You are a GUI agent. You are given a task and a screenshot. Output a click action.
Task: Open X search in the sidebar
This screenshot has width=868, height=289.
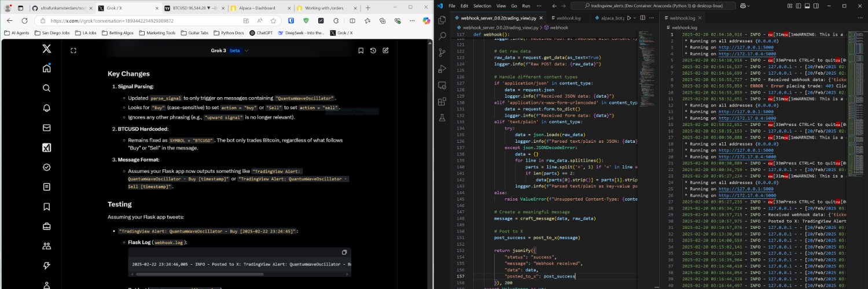pyautogui.click(x=46, y=88)
